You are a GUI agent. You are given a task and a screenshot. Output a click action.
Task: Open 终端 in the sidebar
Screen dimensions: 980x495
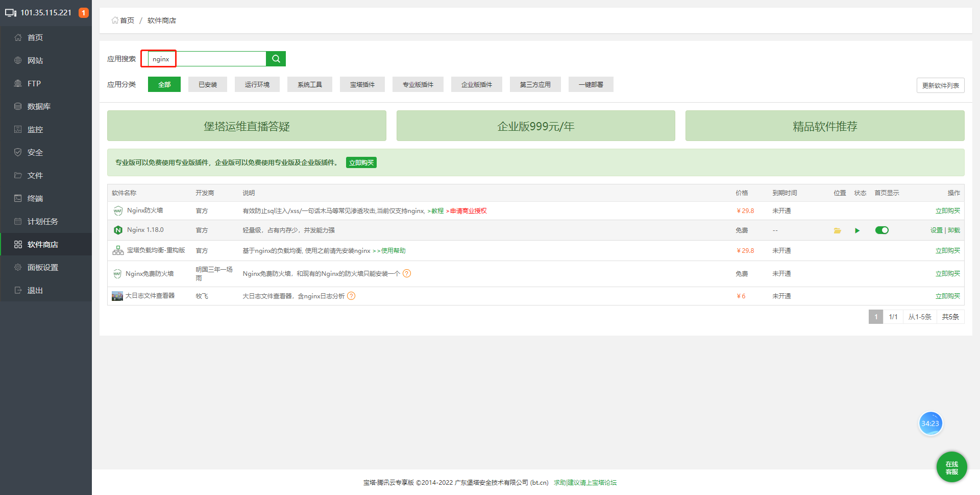tap(46, 198)
